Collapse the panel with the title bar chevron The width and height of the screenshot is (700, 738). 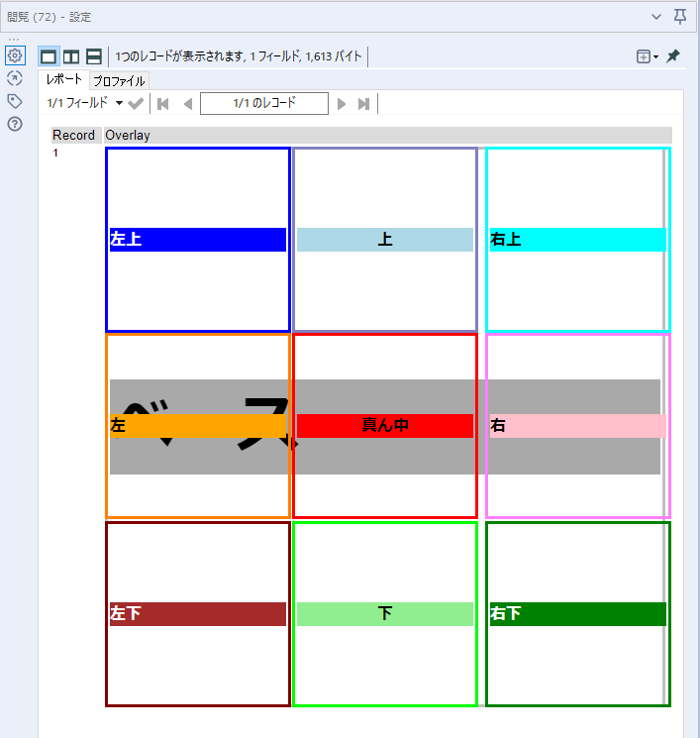tap(656, 16)
